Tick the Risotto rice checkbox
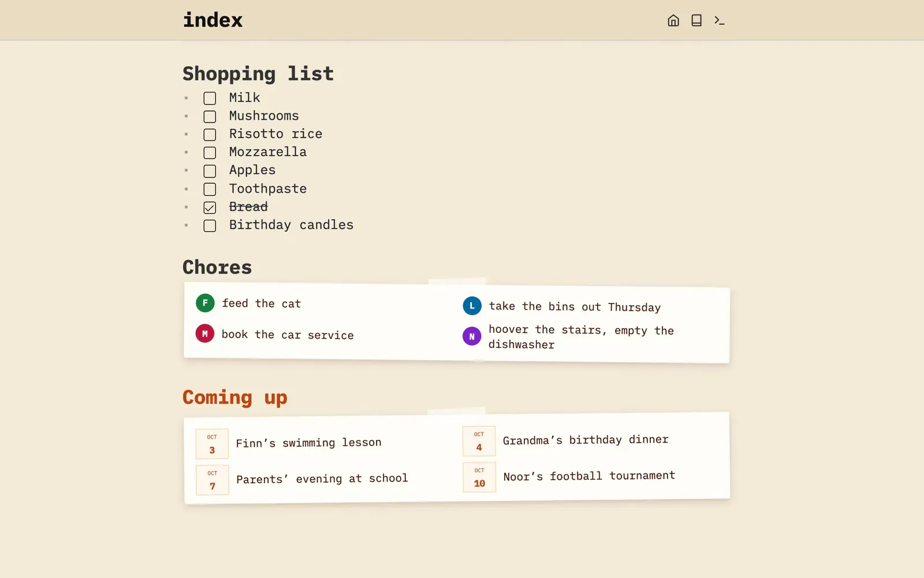 pos(210,135)
